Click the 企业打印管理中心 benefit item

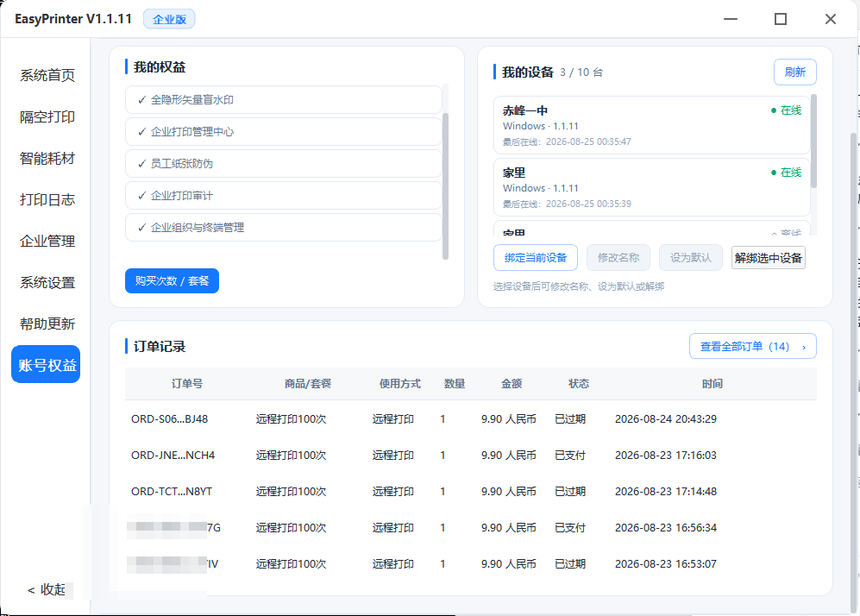pyautogui.click(x=284, y=132)
